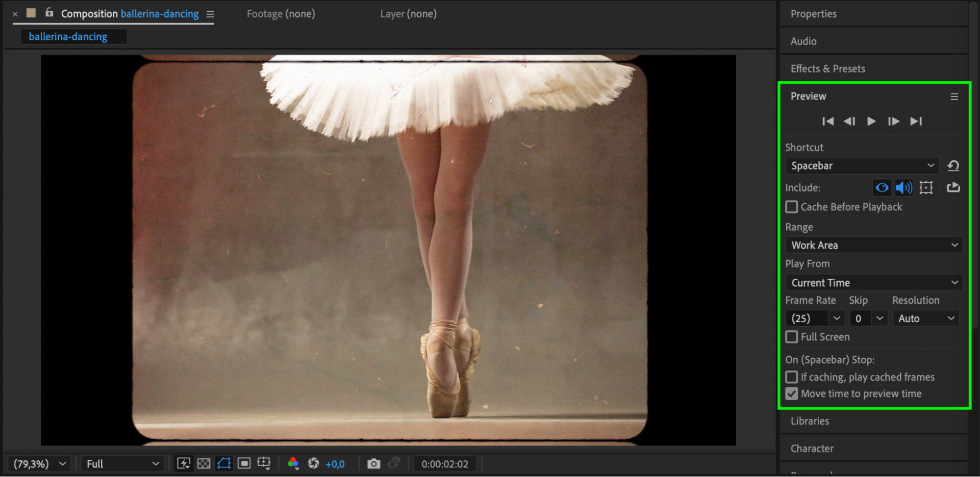Switch to the Footage (none) tab

280,14
